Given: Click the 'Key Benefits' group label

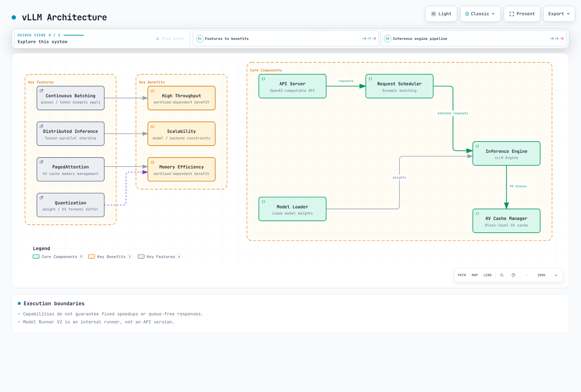Looking at the screenshot, I should 152,82.
